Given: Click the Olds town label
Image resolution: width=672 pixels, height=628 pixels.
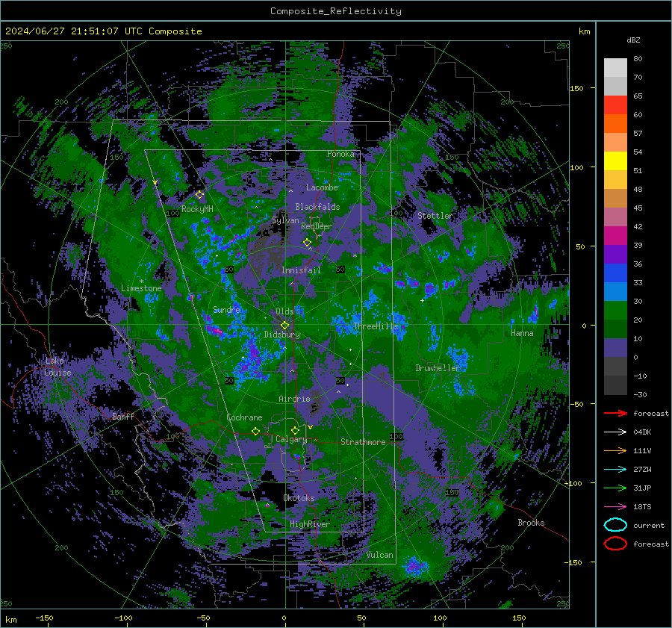Looking at the screenshot, I should (284, 311).
